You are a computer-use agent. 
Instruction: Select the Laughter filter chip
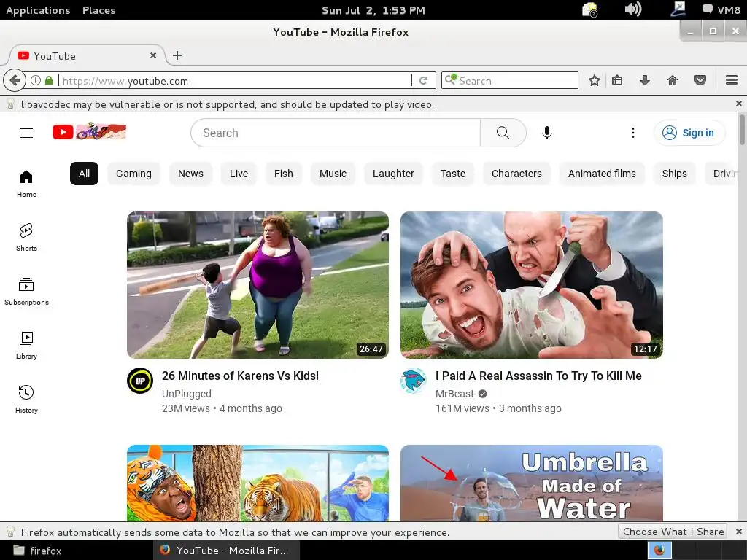pos(393,174)
